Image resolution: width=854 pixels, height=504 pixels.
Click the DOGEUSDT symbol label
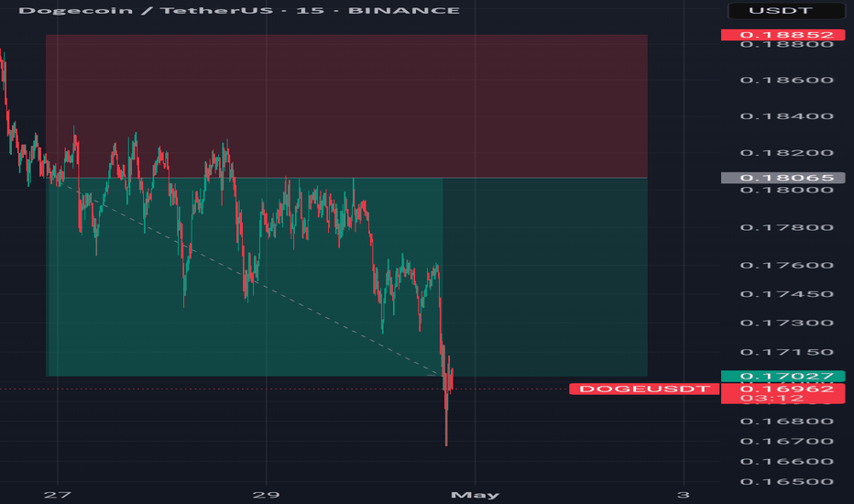point(644,389)
